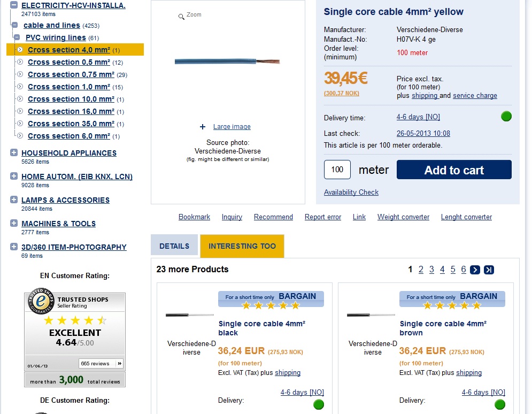Open the Weight converter link
The image size is (532, 414).
tap(403, 217)
